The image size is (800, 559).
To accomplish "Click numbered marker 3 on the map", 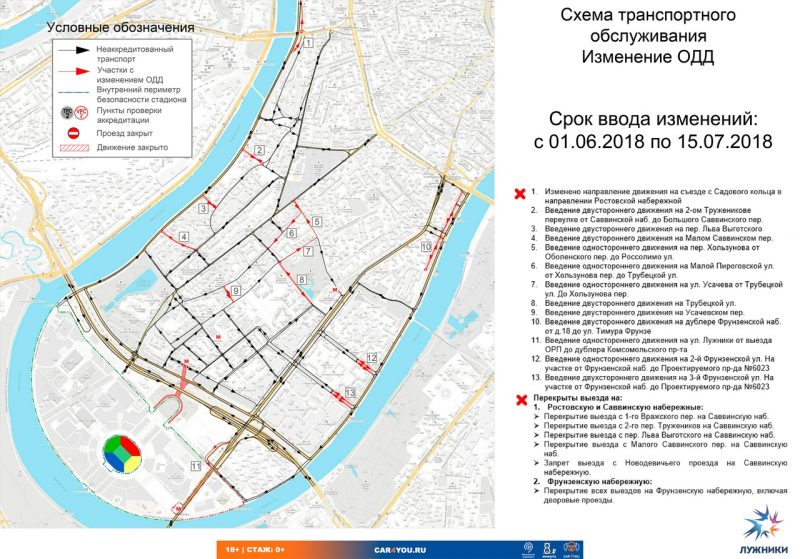I will [203, 208].
